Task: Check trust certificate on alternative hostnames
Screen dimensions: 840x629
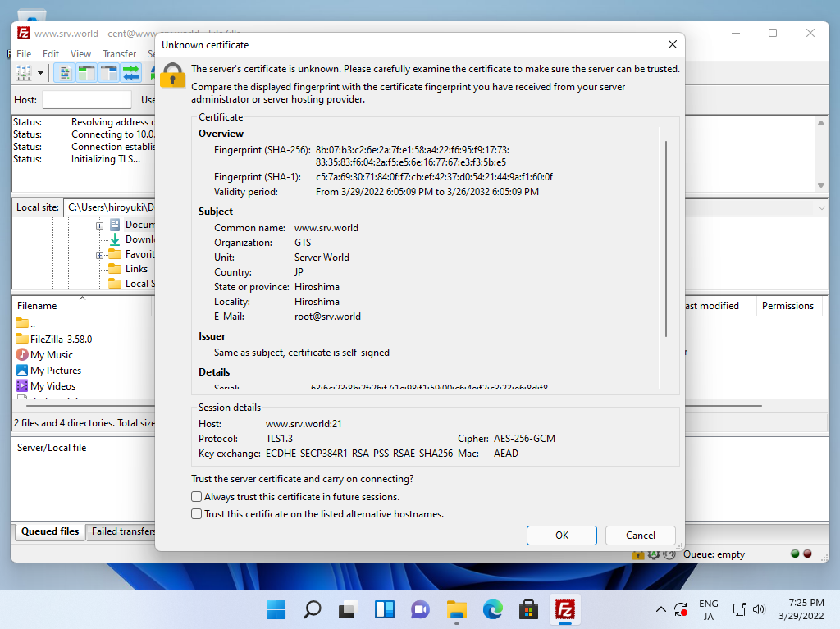Action: point(196,514)
